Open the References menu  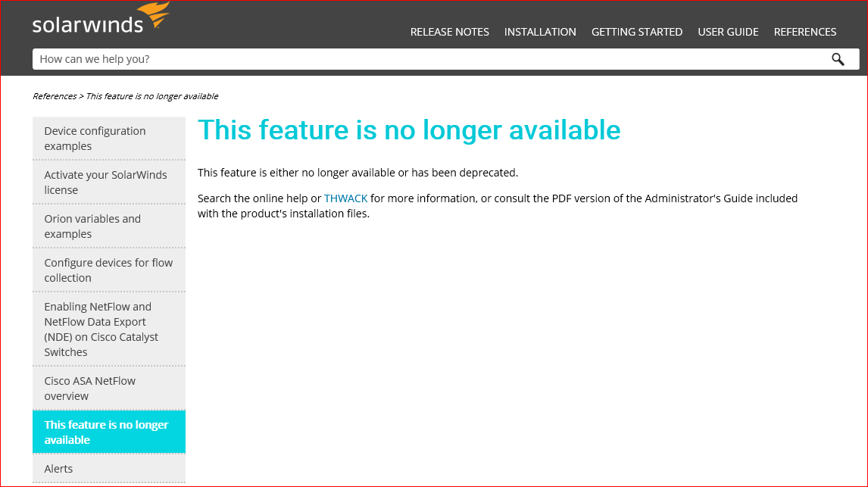805,32
